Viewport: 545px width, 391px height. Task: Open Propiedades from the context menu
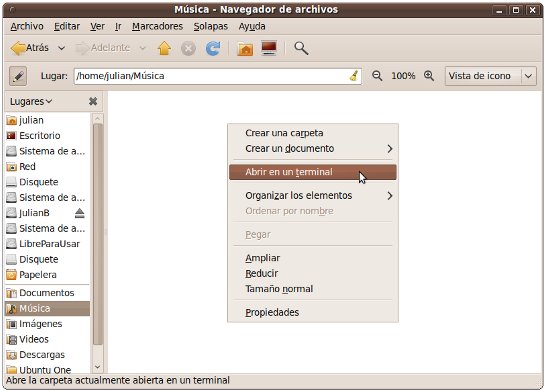coord(313,312)
